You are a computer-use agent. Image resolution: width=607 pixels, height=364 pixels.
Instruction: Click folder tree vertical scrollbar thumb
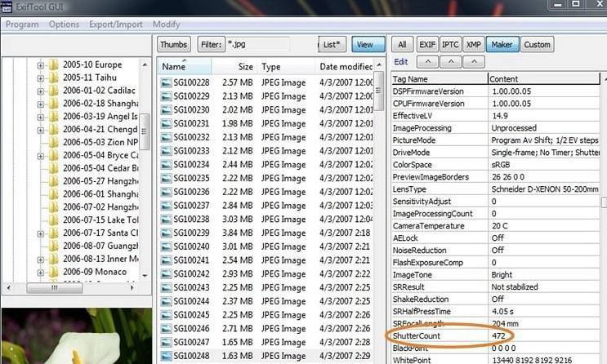(x=145, y=131)
